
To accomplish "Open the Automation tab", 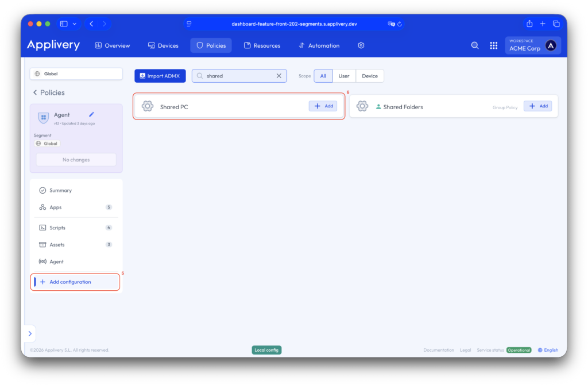I will (x=319, y=45).
